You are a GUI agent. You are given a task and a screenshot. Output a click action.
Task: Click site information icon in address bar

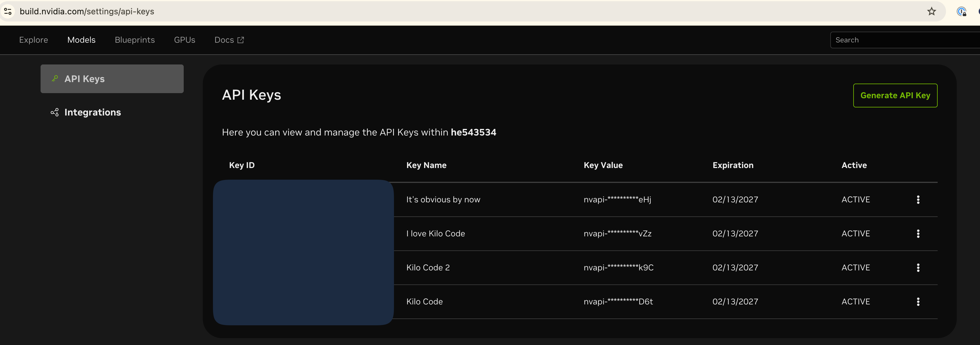[x=8, y=11]
